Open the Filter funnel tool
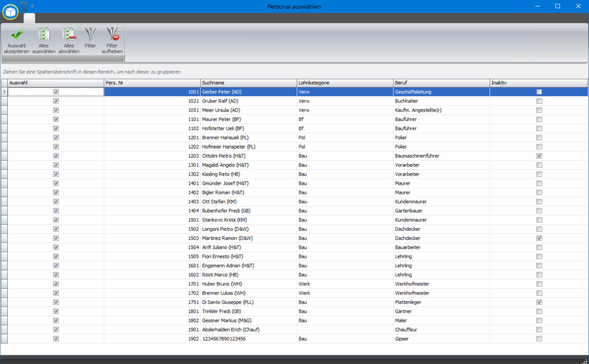 [x=90, y=34]
